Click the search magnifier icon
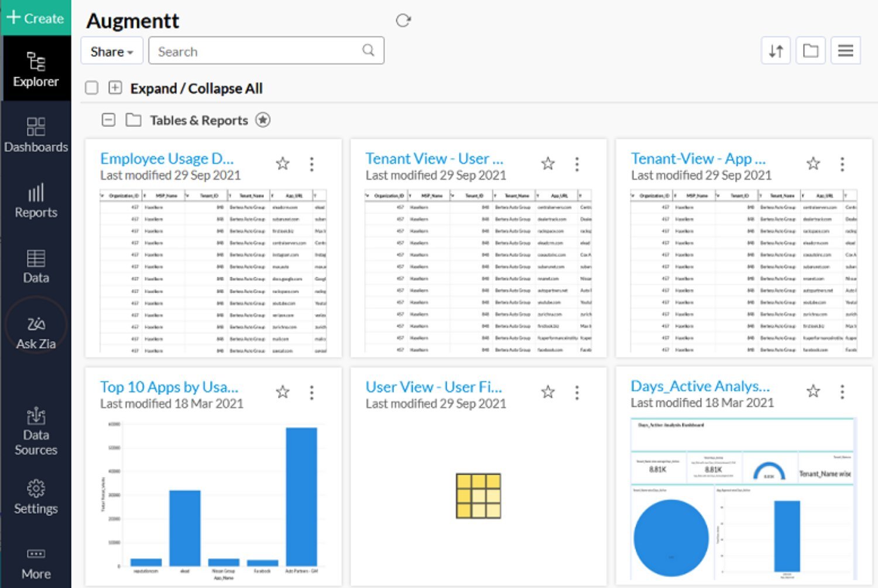The image size is (878, 588). coord(368,50)
